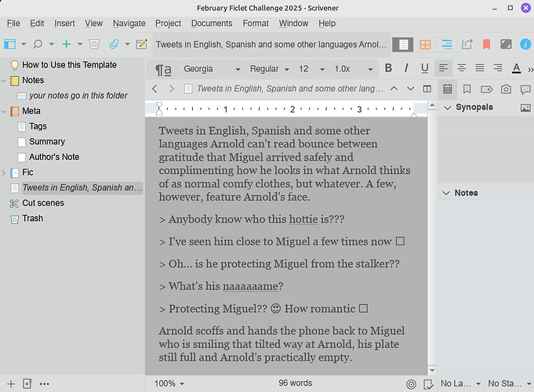Click the green Add document plus icon
This screenshot has height=392, width=534.
point(67,45)
